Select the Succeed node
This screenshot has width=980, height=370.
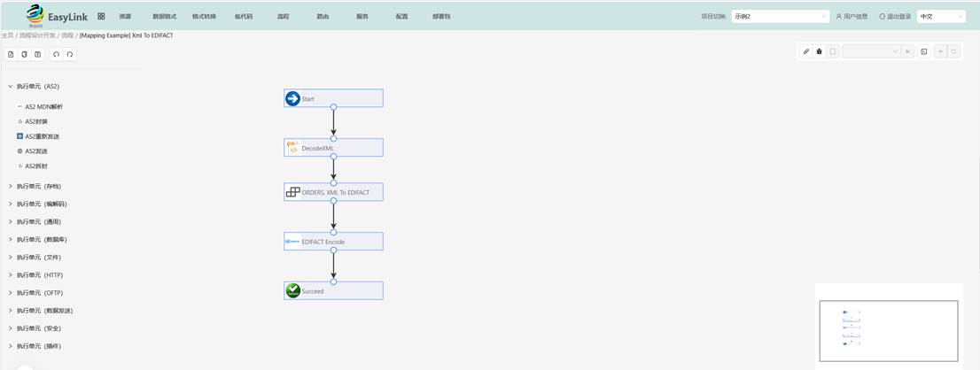coord(333,291)
